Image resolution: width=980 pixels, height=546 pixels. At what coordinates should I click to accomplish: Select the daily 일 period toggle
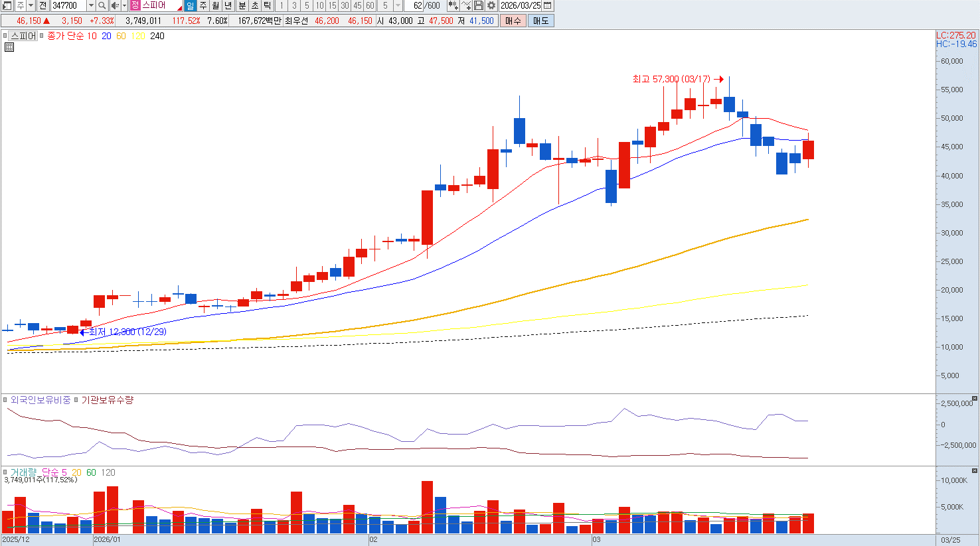(x=190, y=5)
